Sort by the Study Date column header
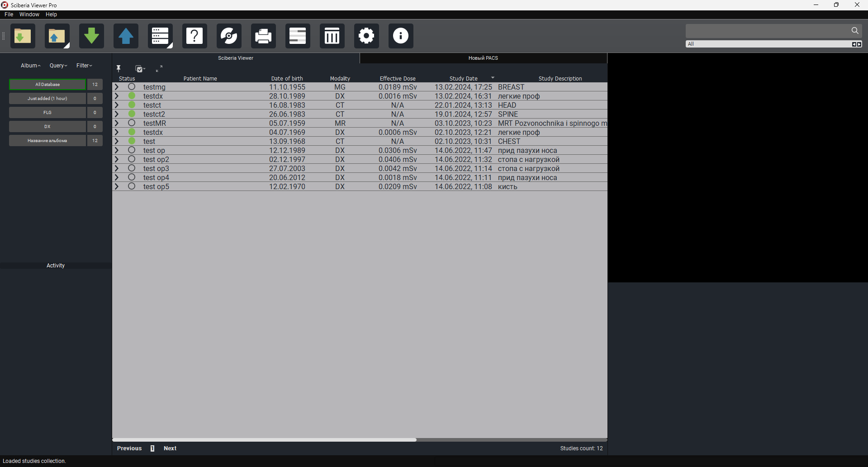This screenshot has width=868, height=467. pos(464,78)
